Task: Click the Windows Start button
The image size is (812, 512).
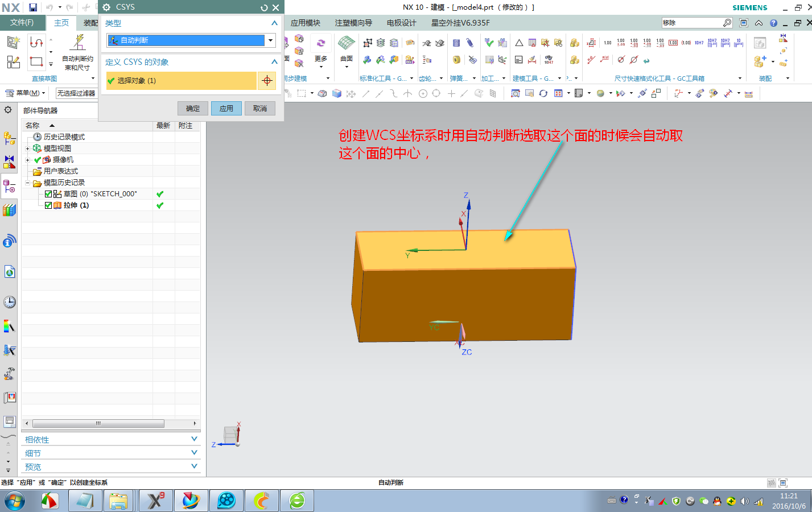Action: (15, 501)
